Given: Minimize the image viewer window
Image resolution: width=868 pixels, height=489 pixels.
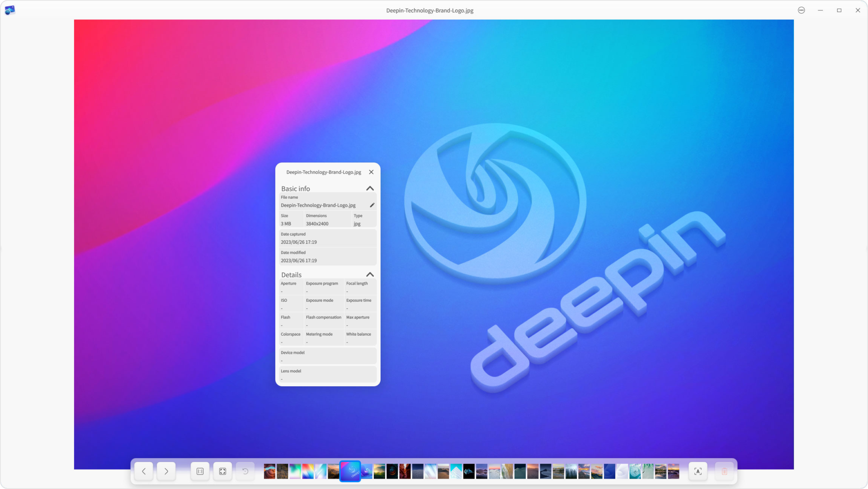Looking at the screenshot, I should point(820,10).
